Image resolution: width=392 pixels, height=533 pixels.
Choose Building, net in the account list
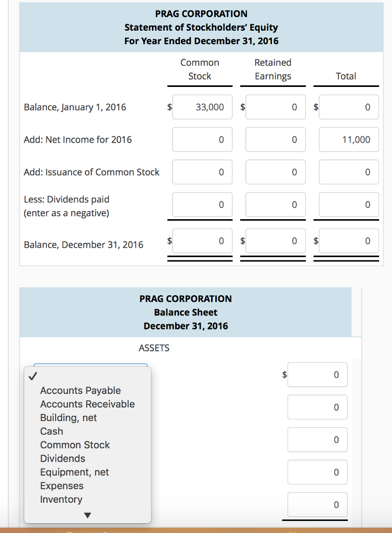coord(68,417)
